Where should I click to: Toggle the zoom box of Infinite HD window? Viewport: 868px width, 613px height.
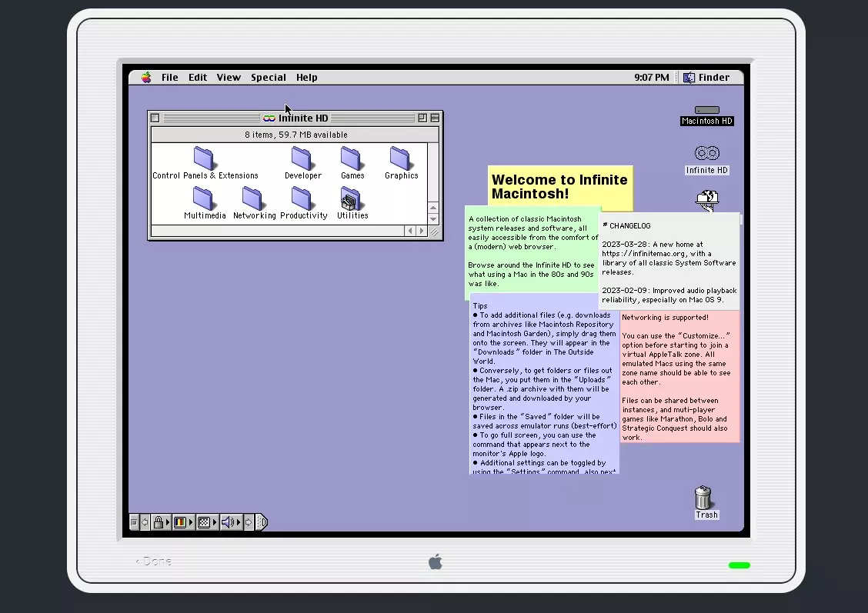[x=422, y=118]
